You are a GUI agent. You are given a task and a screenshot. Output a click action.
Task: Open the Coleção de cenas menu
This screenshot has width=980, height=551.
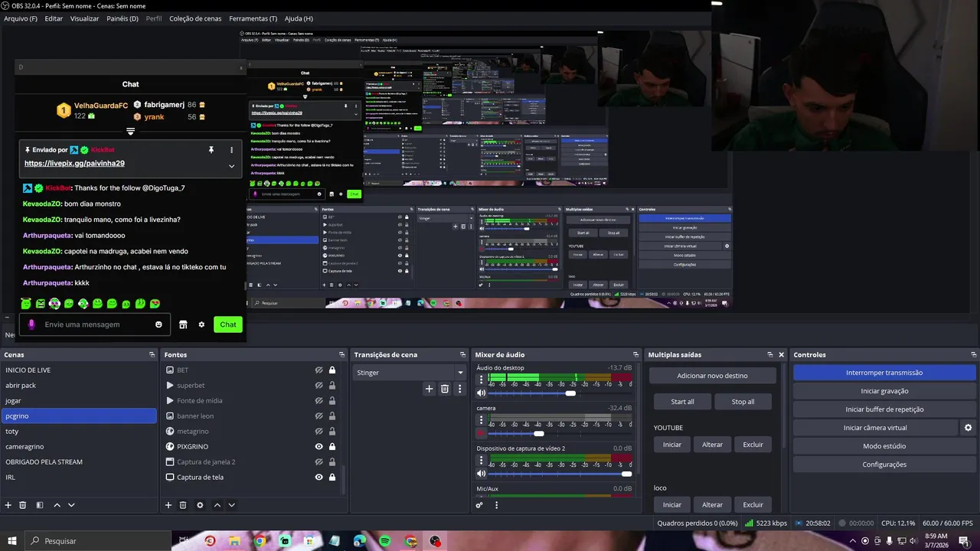tap(196, 18)
